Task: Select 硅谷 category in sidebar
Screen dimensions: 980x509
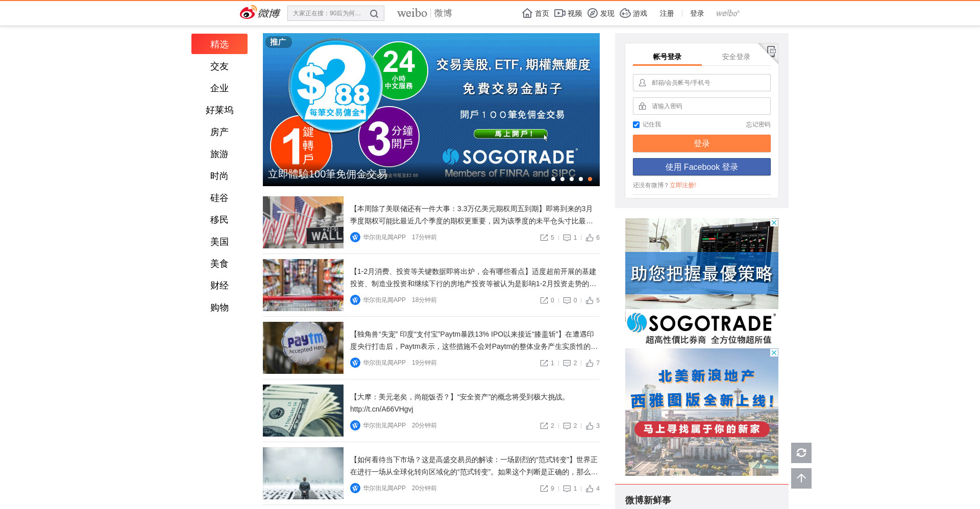Action: (219, 198)
